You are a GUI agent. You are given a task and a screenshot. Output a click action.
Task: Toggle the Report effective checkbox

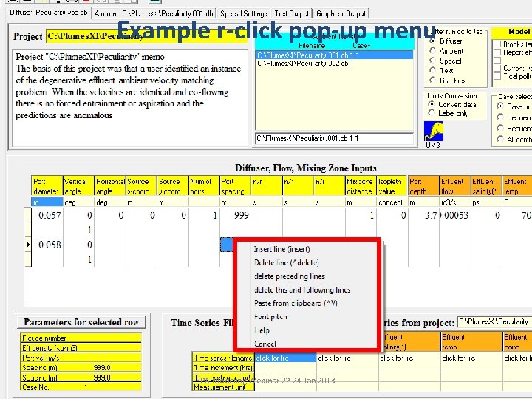497,52
